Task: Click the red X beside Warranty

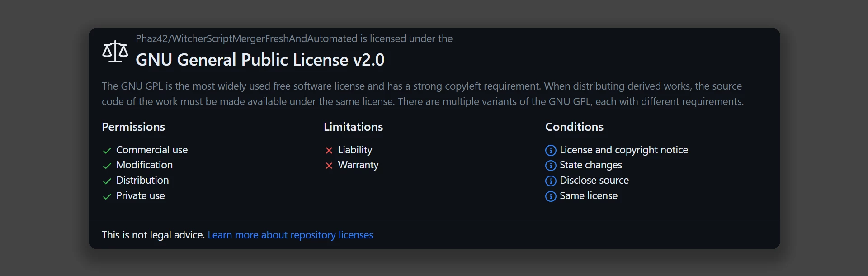Action: click(x=329, y=166)
